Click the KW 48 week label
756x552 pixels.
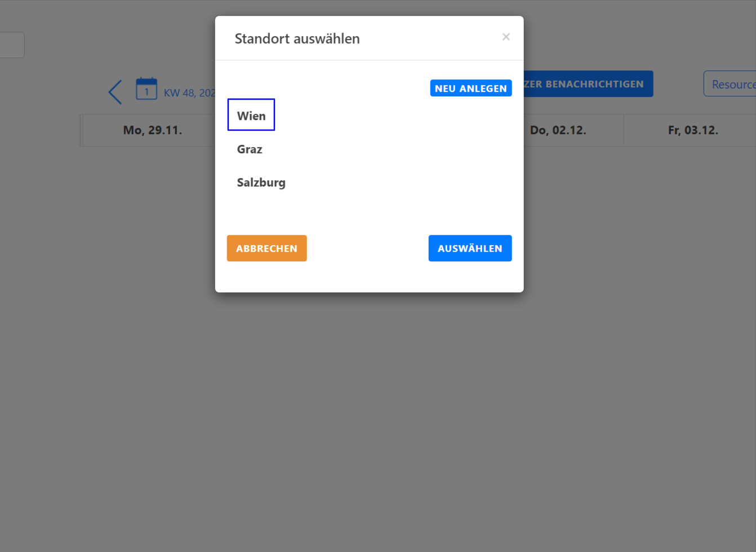(189, 93)
